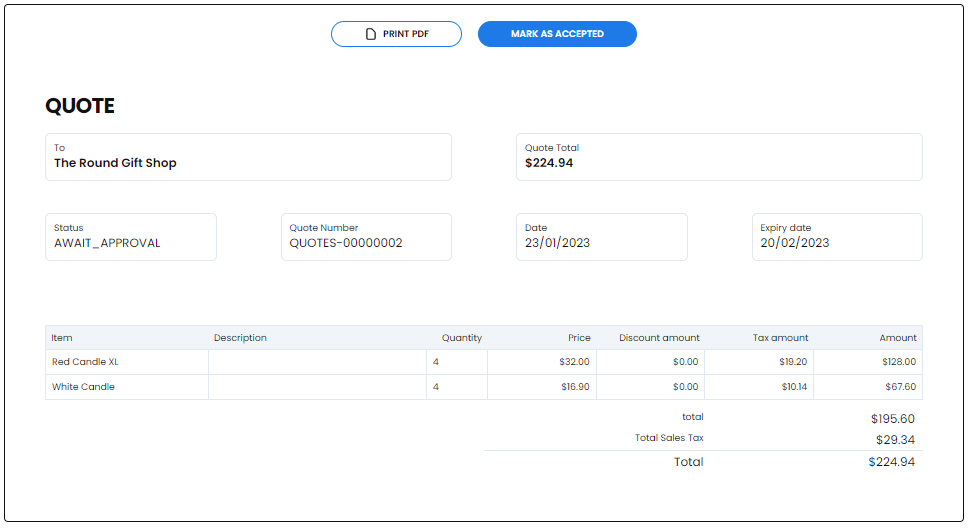968x528 pixels.
Task: Select quote number QUOTES-00000002
Action: (x=346, y=243)
